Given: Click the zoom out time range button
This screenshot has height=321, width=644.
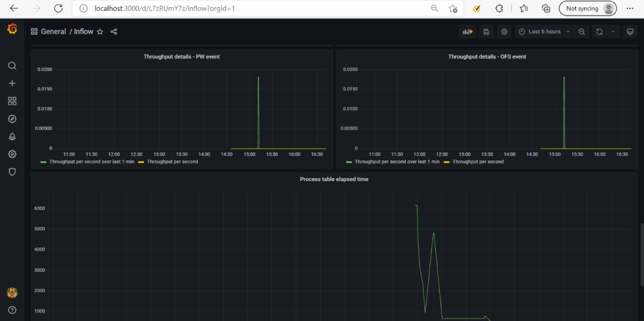Looking at the screenshot, I should (x=582, y=32).
